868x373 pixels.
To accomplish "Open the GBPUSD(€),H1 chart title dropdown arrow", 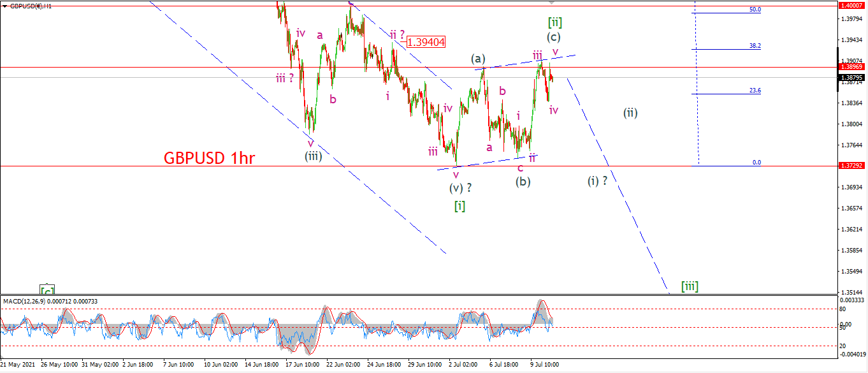I will pyautogui.click(x=5, y=5).
